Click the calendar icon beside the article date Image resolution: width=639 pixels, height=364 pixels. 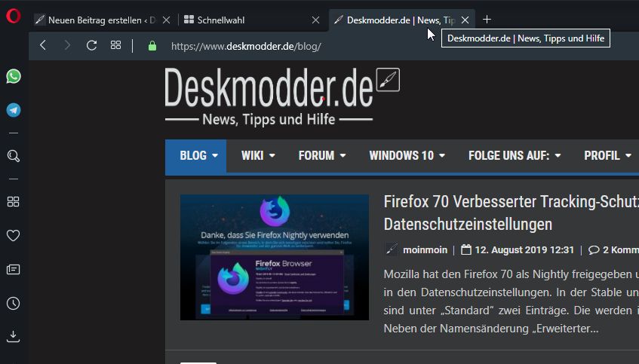coord(465,249)
